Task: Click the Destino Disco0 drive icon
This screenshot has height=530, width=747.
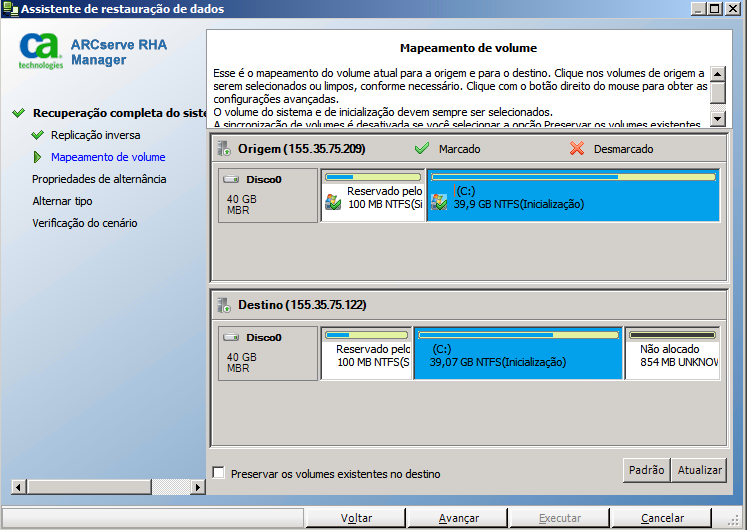Action: click(231, 337)
